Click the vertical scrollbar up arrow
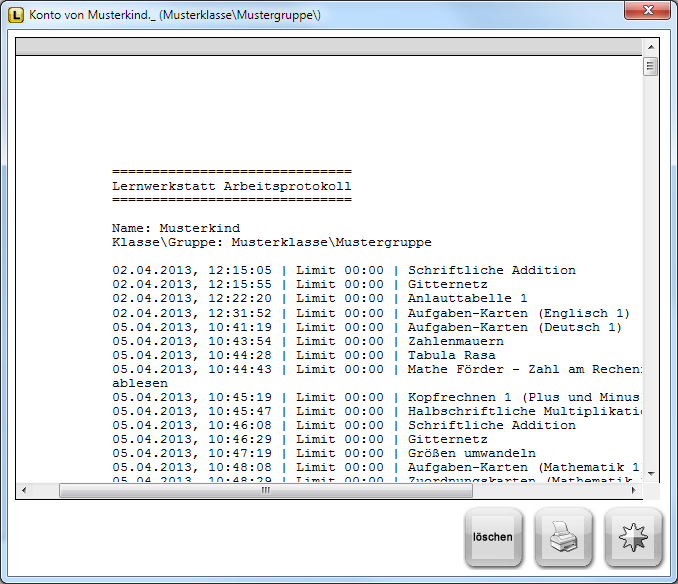The image size is (678, 584). click(x=650, y=46)
